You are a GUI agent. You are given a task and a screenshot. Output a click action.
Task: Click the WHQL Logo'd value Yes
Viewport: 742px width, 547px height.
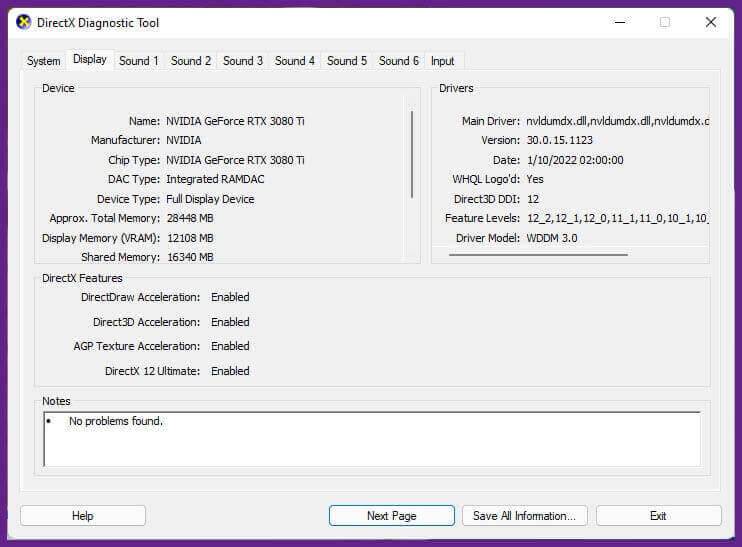535,179
